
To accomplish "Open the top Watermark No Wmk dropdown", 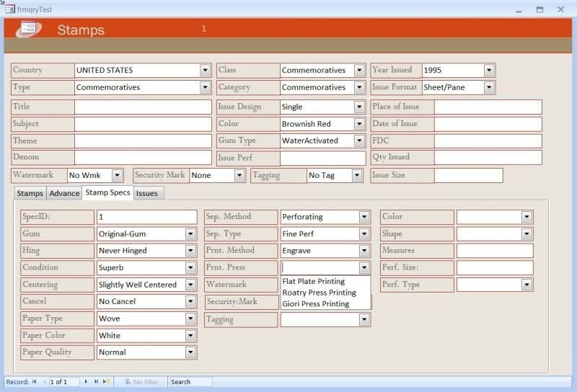I will pos(118,175).
